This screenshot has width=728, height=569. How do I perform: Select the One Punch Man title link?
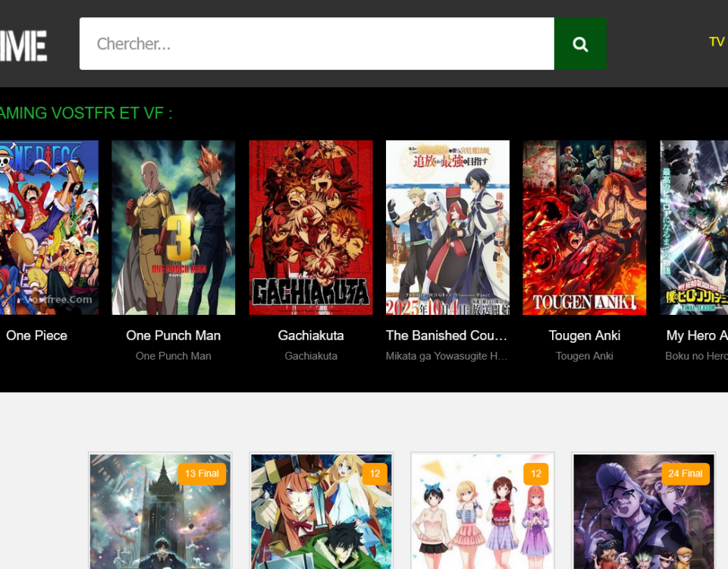pyautogui.click(x=173, y=335)
